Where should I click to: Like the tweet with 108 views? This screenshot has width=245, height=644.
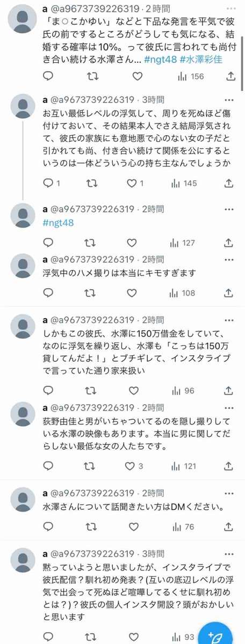(131, 293)
